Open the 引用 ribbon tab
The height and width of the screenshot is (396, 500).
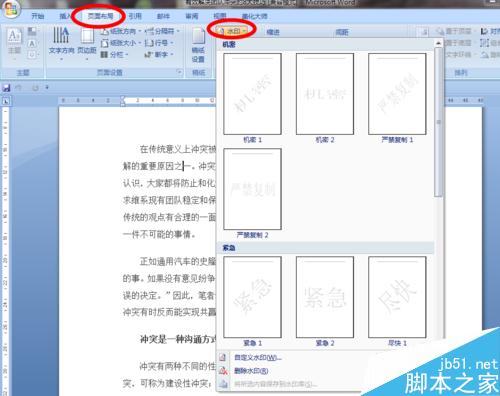tap(135, 16)
